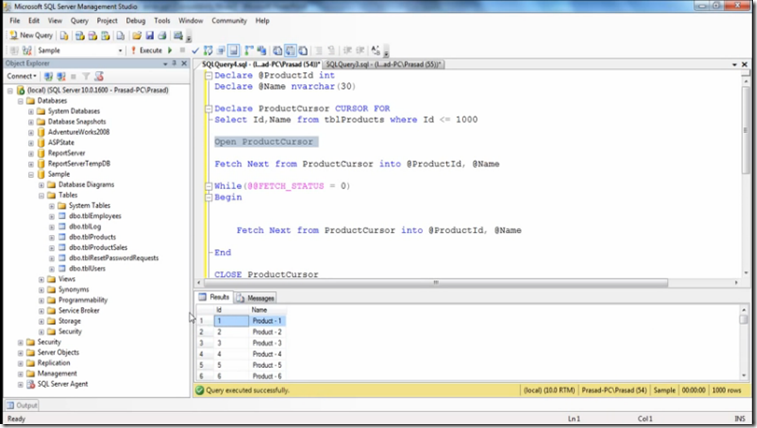This screenshot has height=428, width=757.
Task: Switch to the Messages tab
Action: (255, 298)
